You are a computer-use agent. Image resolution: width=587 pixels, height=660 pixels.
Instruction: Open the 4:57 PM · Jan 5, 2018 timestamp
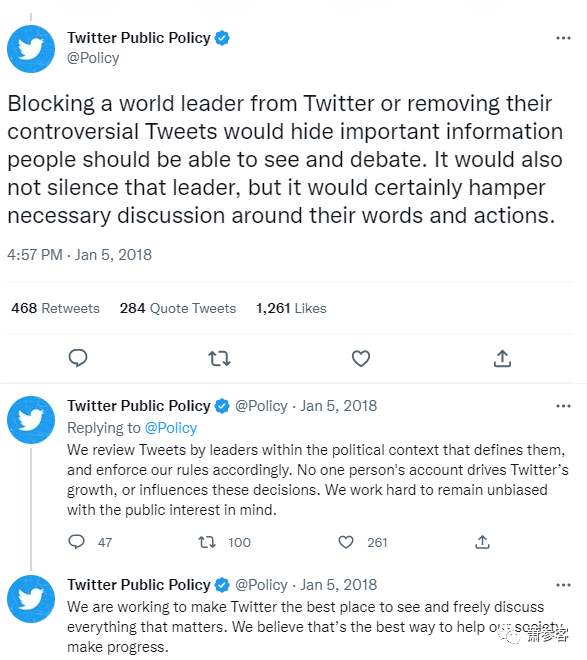80,255
